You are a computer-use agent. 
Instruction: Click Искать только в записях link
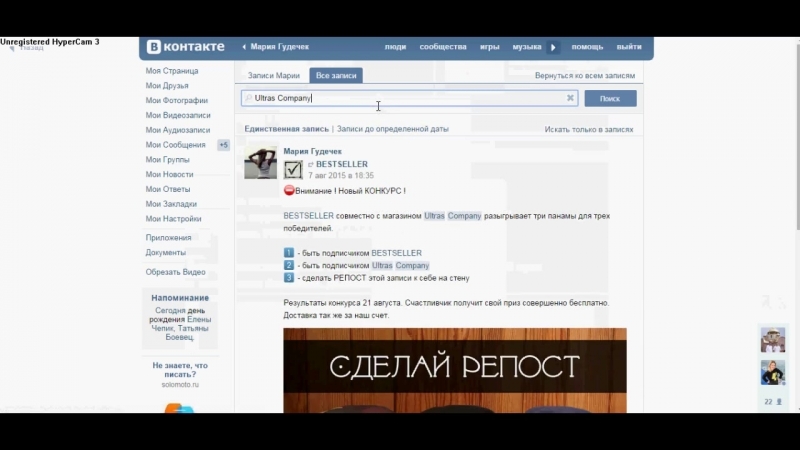pyautogui.click(x=588, y=130)
